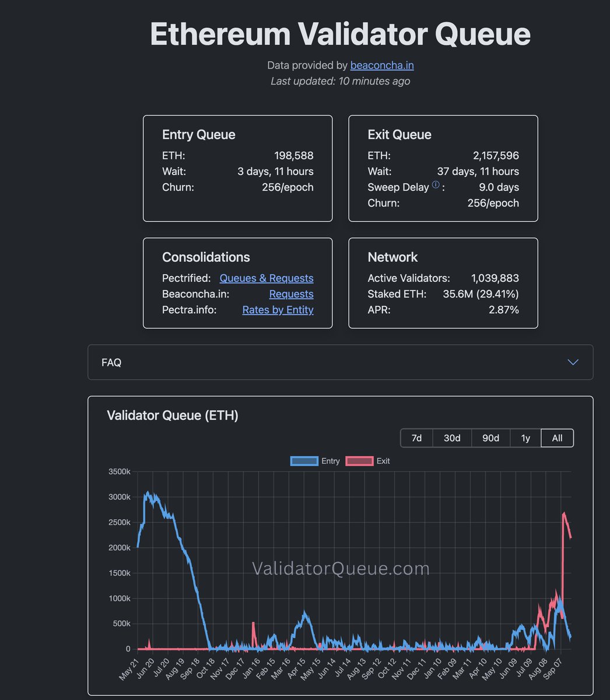
Task: Click the Exit Queue ETH value 2,157,596
Action: coord(496,156)
